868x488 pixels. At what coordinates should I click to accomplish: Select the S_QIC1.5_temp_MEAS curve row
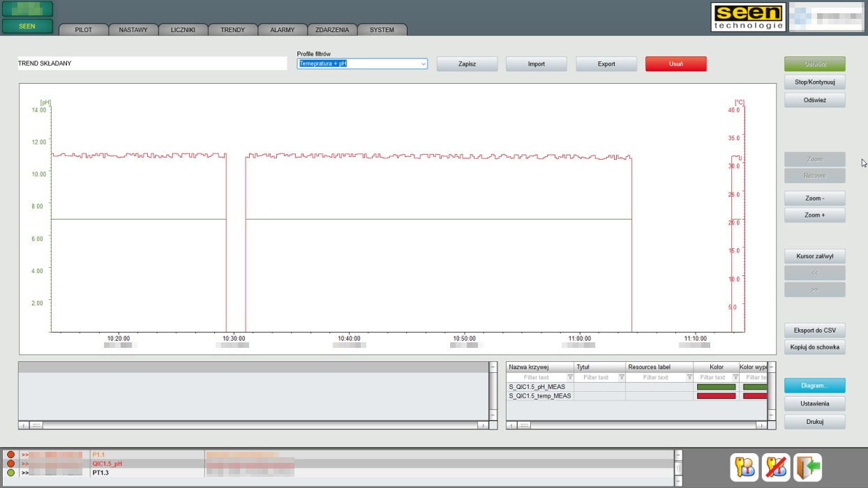click(x=540, y=396)
